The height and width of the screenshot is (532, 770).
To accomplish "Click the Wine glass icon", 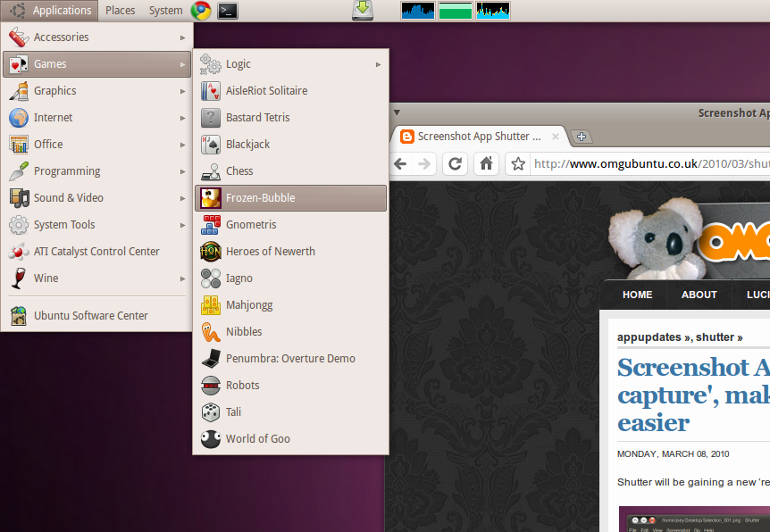I will 19,278.
